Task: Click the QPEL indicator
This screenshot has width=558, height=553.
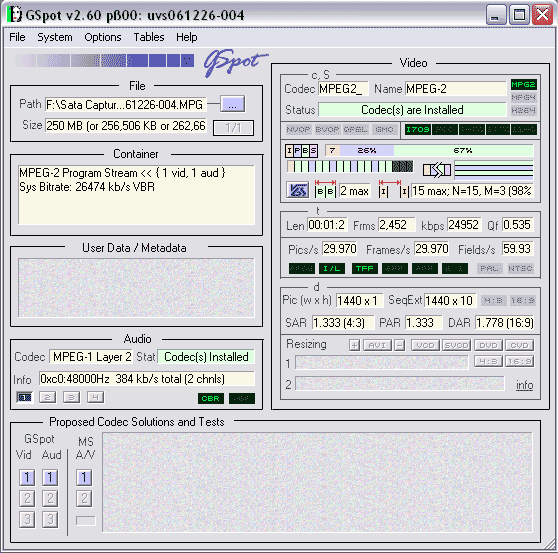Action: [355, 130]
